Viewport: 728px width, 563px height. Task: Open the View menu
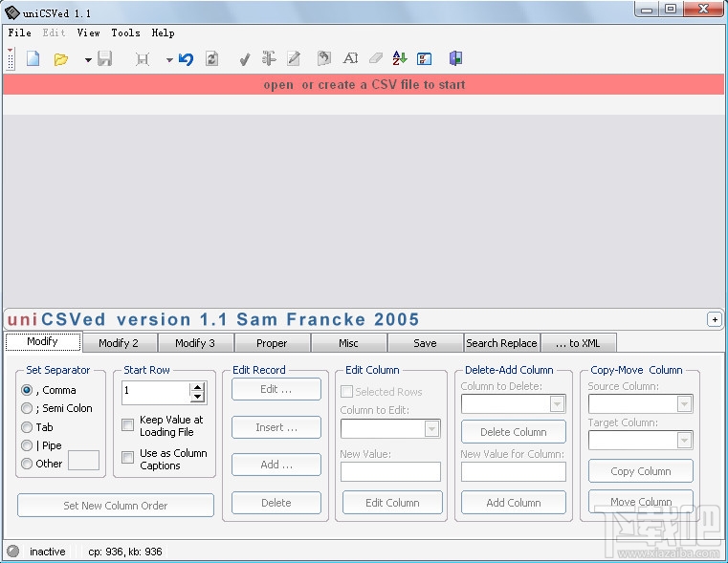(88, 32)
